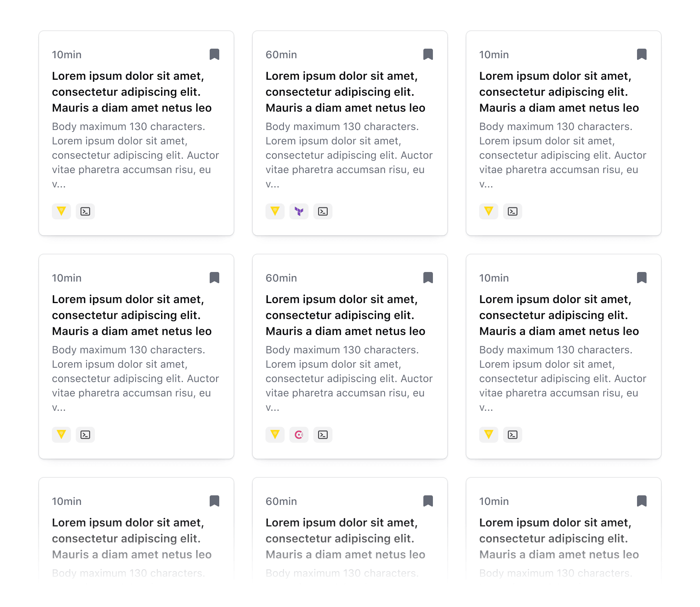Bookmark the top-right 10min card

642,54
